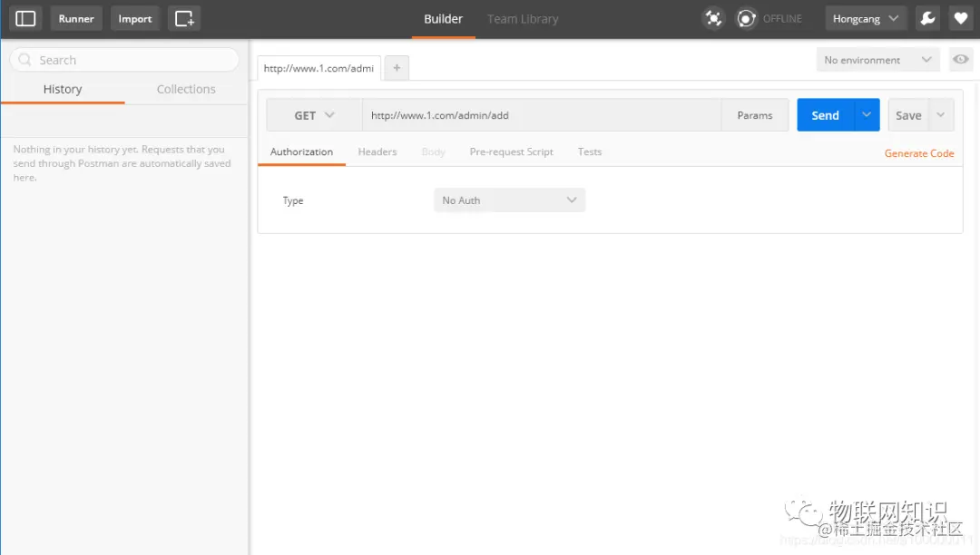Open the Hongcang account dropdown
The image size is (980, 555).
(865, 19)
